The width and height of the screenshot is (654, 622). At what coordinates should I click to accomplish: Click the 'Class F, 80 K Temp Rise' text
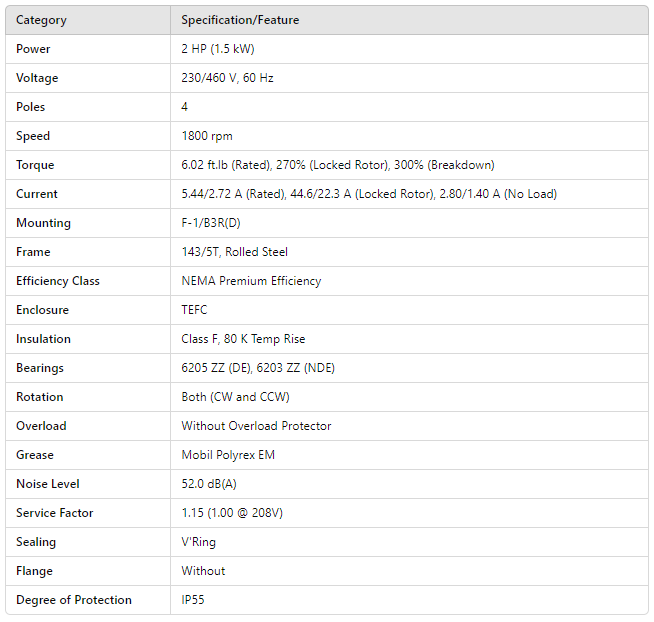tap(243, 339)
